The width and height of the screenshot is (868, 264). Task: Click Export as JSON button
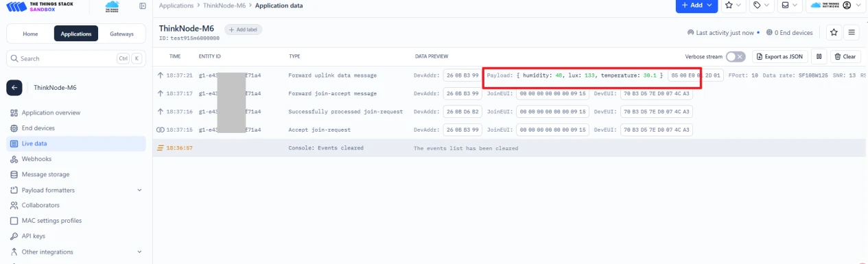pyautogui.click(x=780, y=57)
